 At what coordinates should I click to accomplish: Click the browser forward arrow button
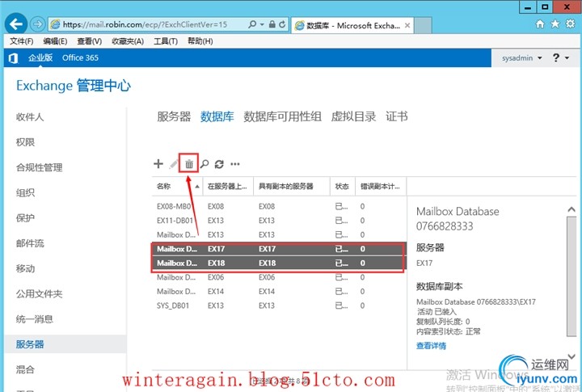tap(37, 24)
